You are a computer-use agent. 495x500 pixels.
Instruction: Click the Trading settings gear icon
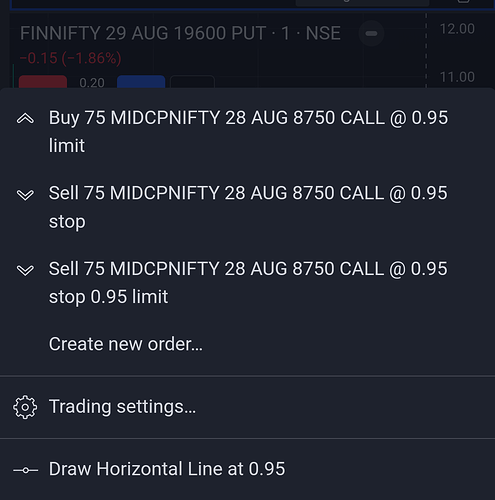coord(25,407)
